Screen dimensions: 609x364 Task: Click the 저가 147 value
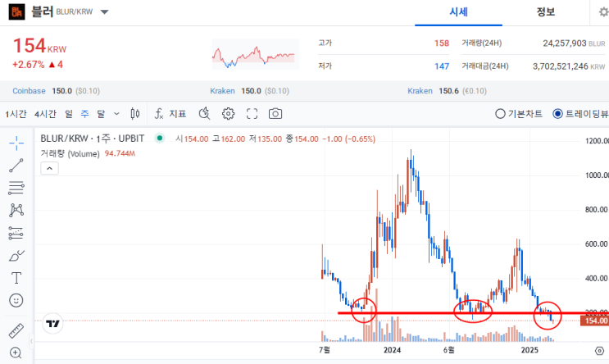pos(441,66)
